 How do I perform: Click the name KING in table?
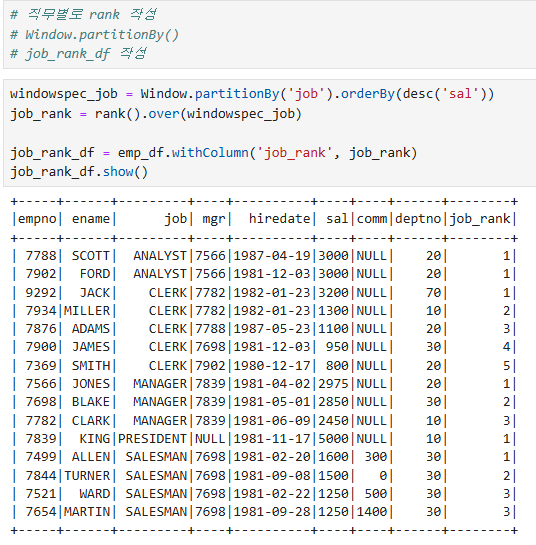[x=95, y=439]
